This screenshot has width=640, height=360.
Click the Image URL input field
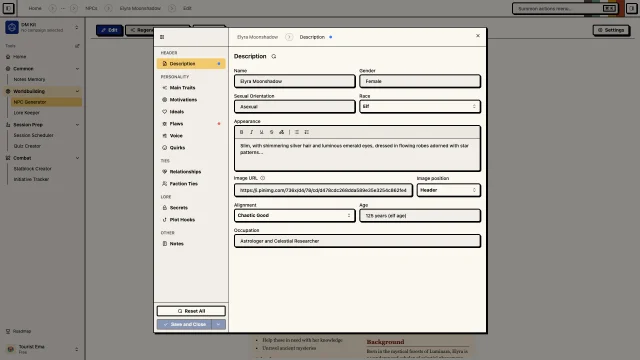[x=323, y=190]
